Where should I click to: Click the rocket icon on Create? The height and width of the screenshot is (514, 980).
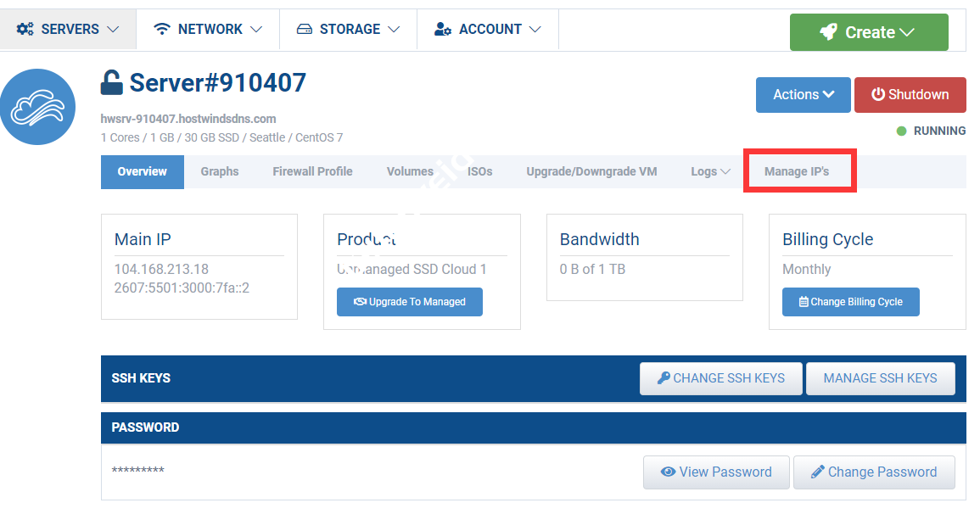click(829, 32)
